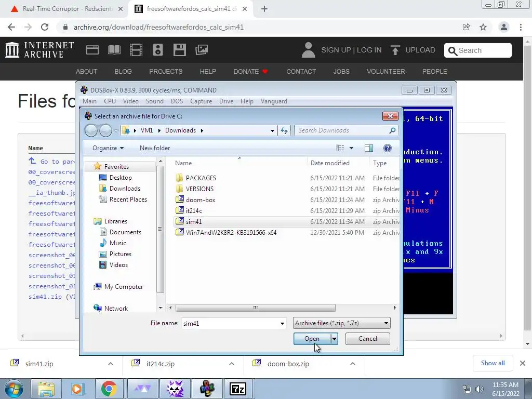Show the preview pane icon in dialog
This screenshot has width=532, height=399.
click(x=369, y=148)
